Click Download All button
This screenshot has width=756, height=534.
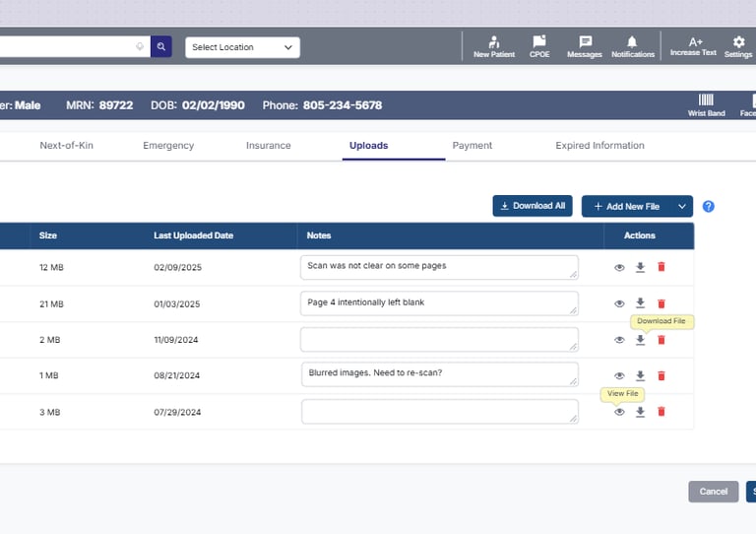click(x=533, y=206)
